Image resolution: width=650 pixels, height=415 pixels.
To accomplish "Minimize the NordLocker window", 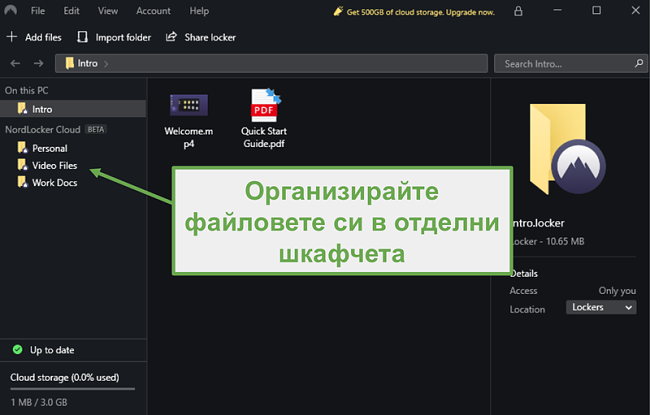I will click(x=558, y=10).
